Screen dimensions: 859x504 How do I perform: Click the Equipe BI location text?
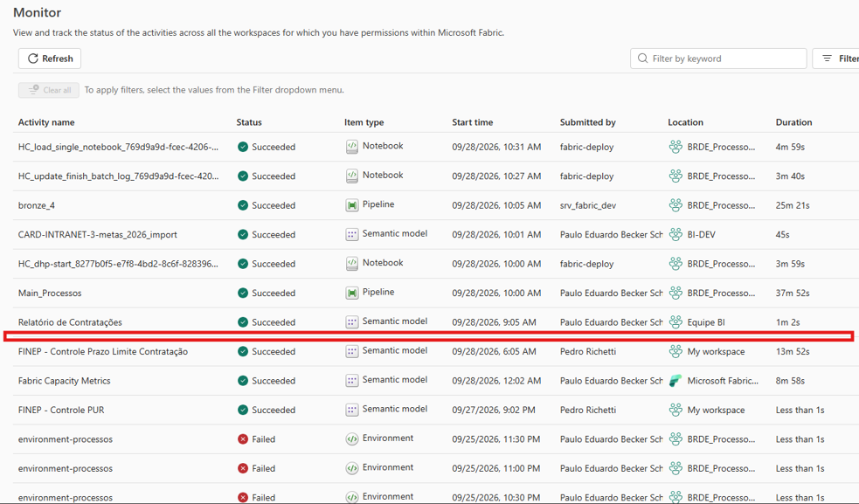click(x=706, y=322)
